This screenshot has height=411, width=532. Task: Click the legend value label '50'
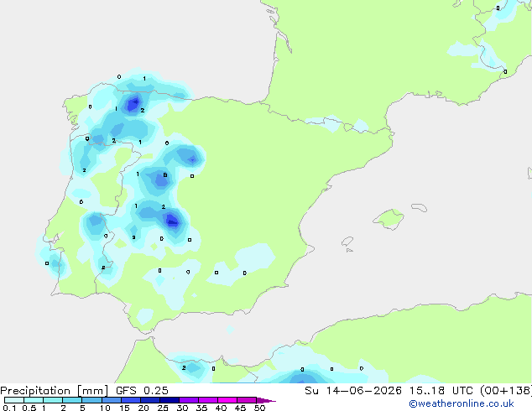point(259,408)
